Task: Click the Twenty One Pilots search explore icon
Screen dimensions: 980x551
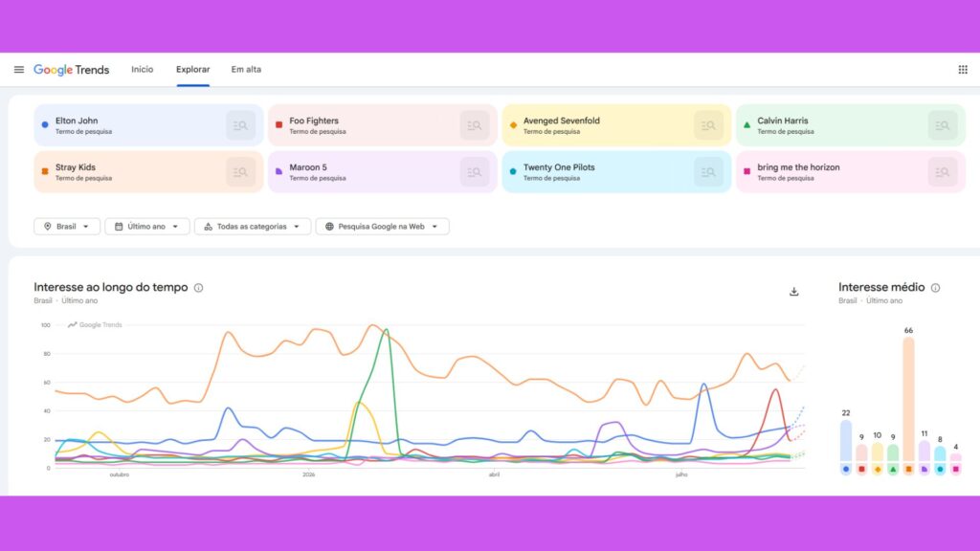Action: pyautogui.click(x=708, y=172)
